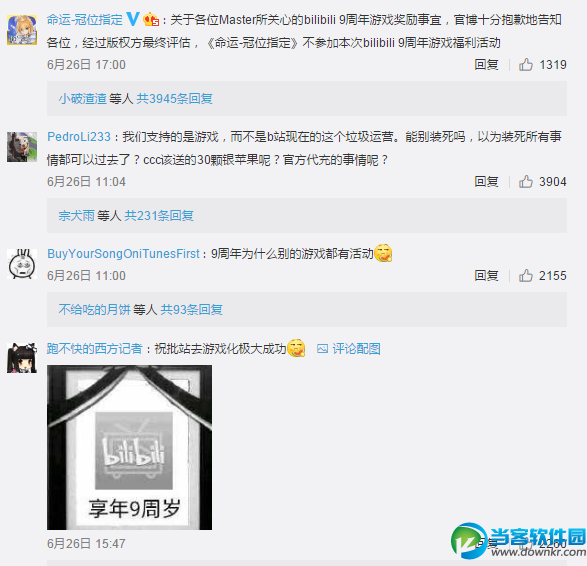The height and width of the screenshot is (566, 587).
Task: Enlarge the bilibili 享年9周岁 image
Action: point(130,447)
